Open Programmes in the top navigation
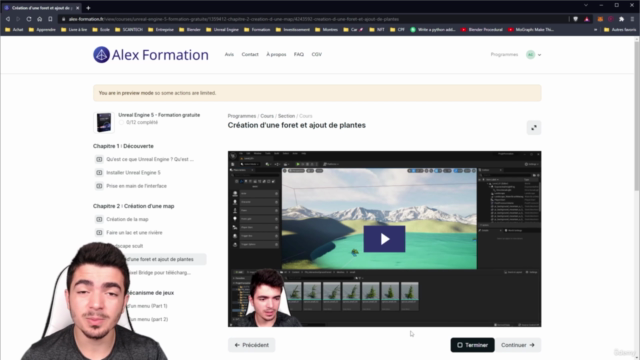This screenshot has width=640, height=360. (504, 54)
